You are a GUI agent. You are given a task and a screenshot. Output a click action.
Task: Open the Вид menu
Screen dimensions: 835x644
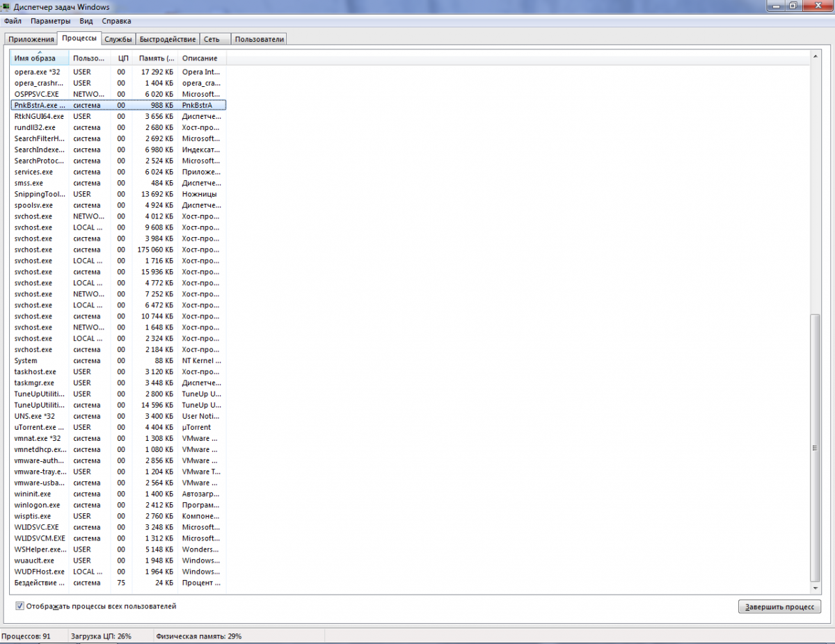pyautogui.click(x=86, y=21)
